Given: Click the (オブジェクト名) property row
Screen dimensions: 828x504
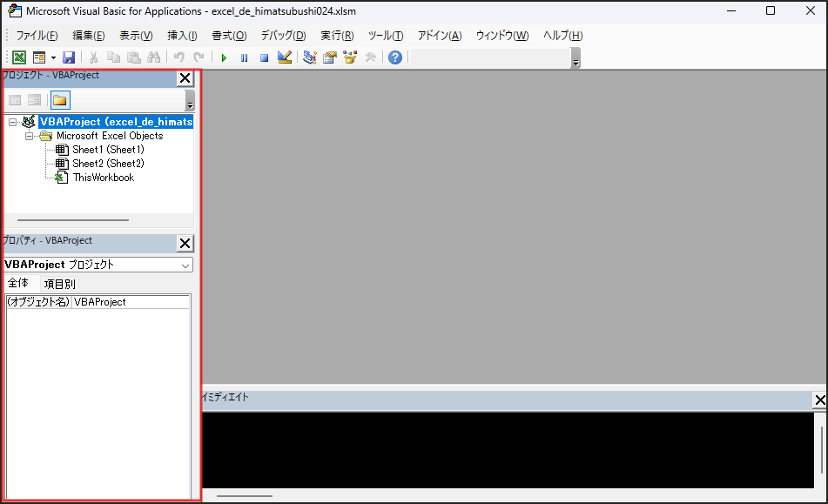Looking at the screenshot, I should (98, 302).
